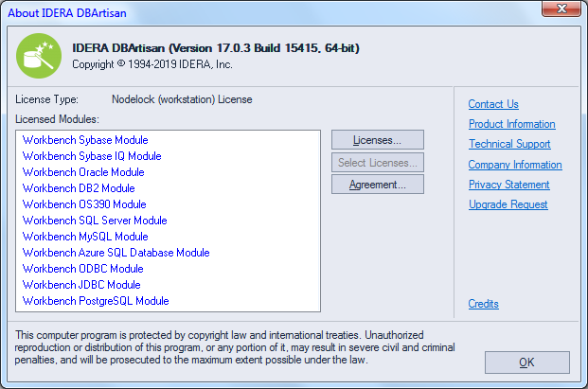
Task: Select Workbench PostgreSQL Module entry
Action: click(x=96, y=301)
